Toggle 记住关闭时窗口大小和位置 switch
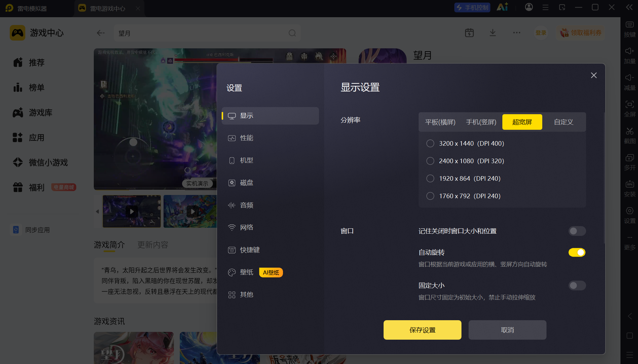This screenshot has height=364, width=638. coord(577,231)
